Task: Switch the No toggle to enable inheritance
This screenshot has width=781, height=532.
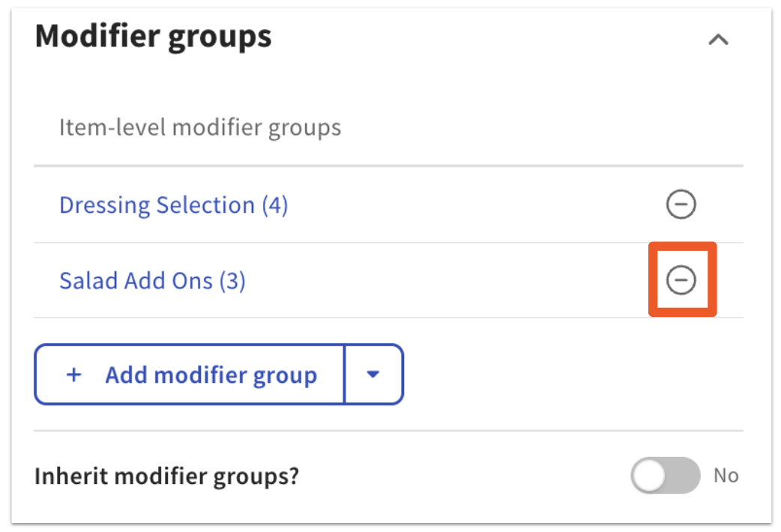Action: click(666, 475)
